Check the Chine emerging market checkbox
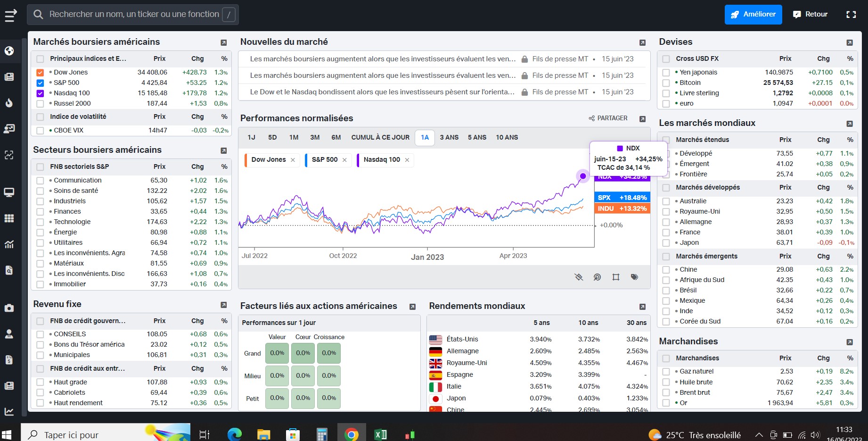This screenshot has height=441, width=868. (666, 270)
